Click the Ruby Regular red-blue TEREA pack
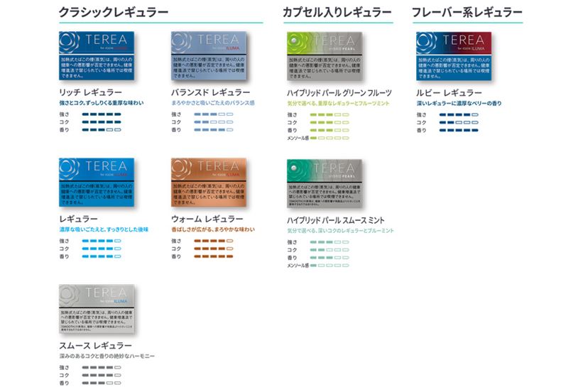588x392 pixels. [x=454, y=56]
